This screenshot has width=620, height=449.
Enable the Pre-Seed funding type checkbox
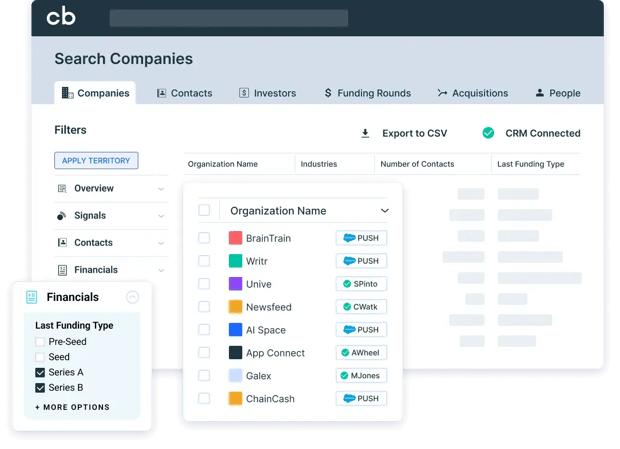[x=40, y=341]
